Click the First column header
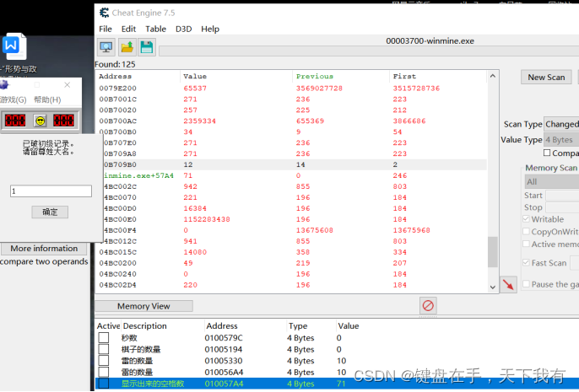This screenshot has width=579, height=392. (438, 77)
